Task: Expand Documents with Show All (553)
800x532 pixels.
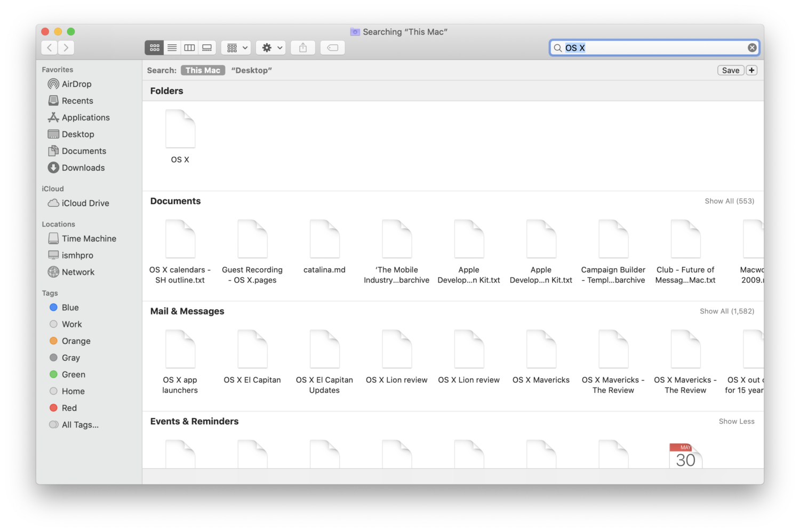Action: pos(729,201)
